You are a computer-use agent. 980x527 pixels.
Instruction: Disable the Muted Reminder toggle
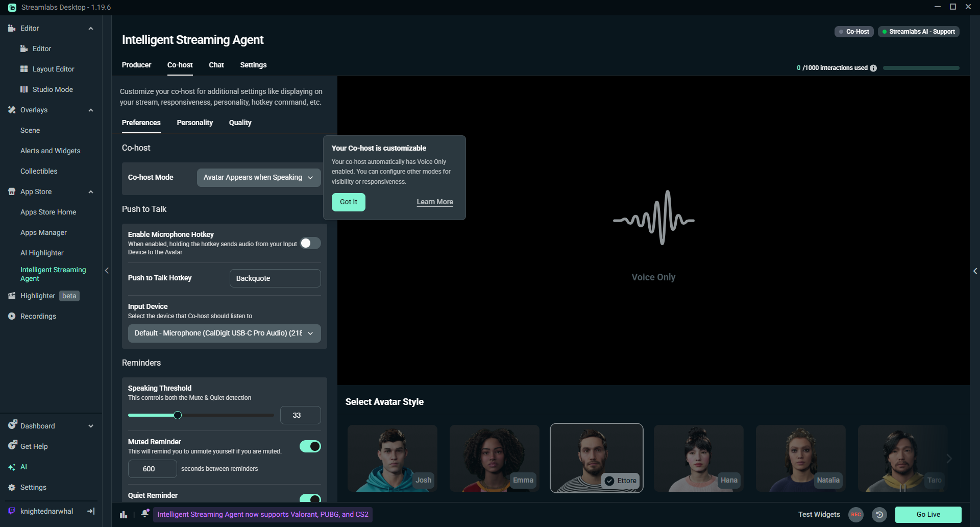(310, 446)
